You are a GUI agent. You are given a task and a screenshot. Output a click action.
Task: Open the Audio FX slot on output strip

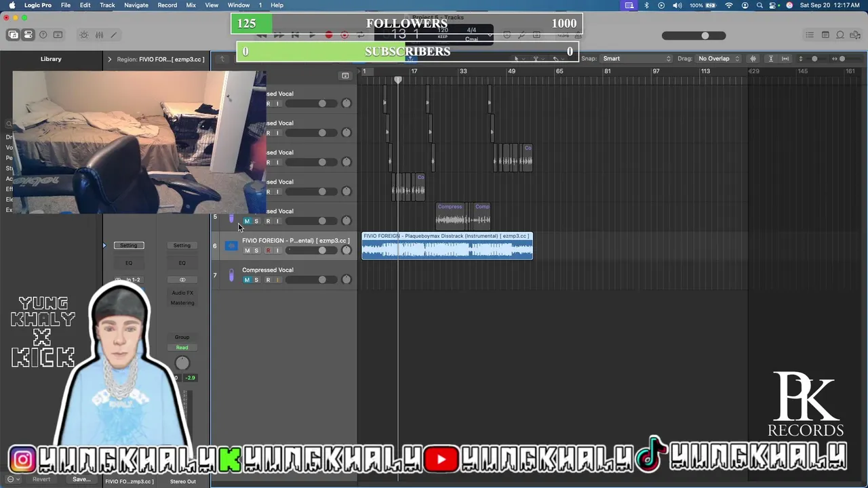(x=182, y=293)
